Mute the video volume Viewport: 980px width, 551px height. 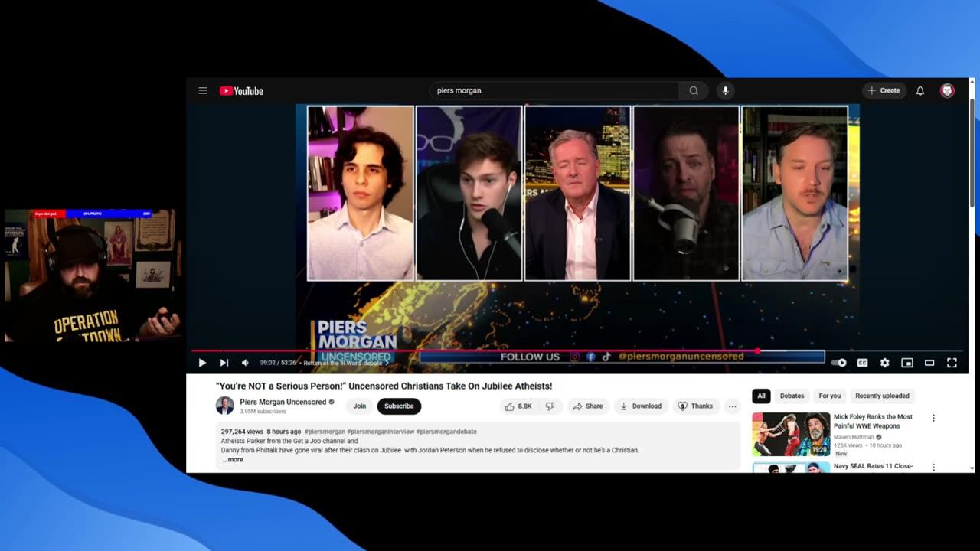(245, 363)
